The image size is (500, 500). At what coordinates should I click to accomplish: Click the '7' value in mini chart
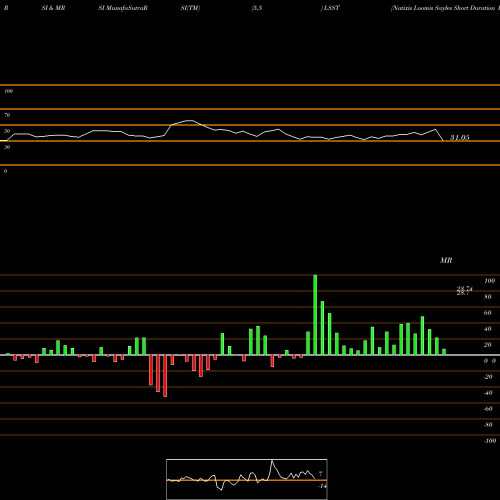320,474
